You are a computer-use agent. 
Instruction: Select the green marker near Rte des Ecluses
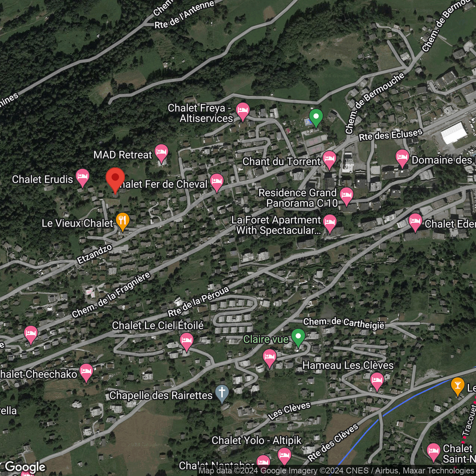(x=316, y=118)
